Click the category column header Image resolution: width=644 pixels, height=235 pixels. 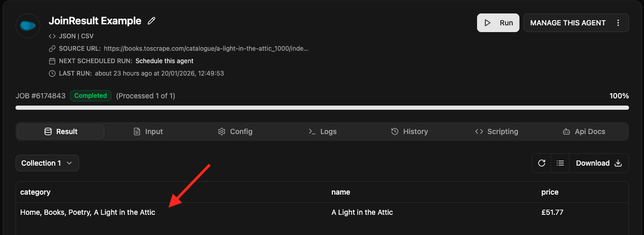tap(35, 192)
